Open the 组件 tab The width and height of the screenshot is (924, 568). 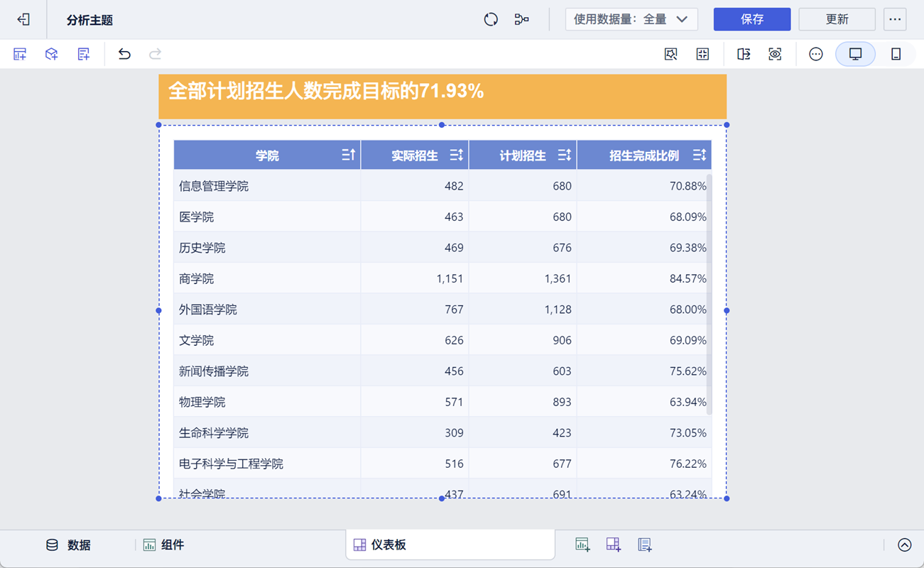point(163,545)
